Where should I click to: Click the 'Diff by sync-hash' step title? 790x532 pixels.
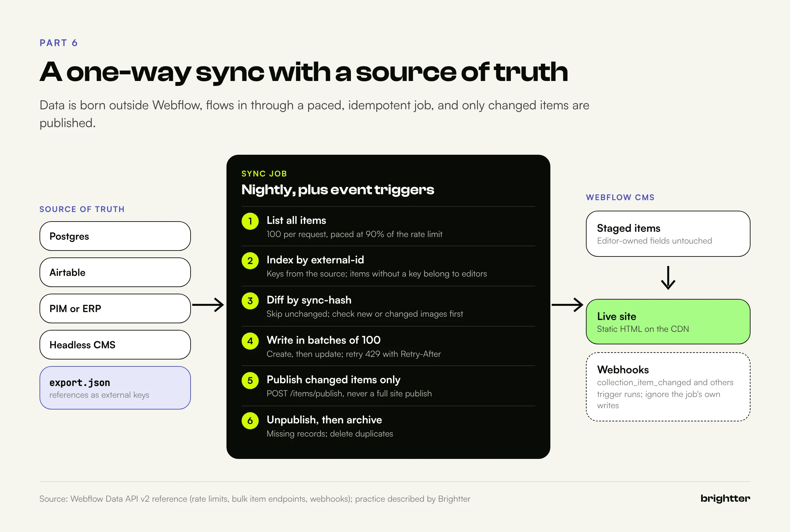click(x=309, y=300)
